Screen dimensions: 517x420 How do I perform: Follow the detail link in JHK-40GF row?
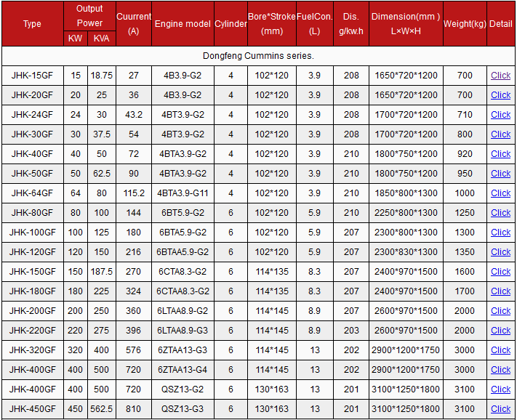(500, 154)
